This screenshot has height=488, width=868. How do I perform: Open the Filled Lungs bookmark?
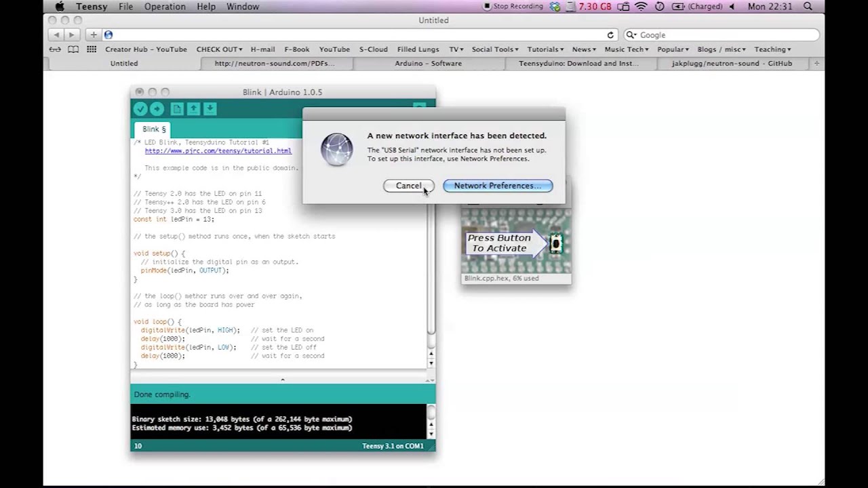point(418,49)
